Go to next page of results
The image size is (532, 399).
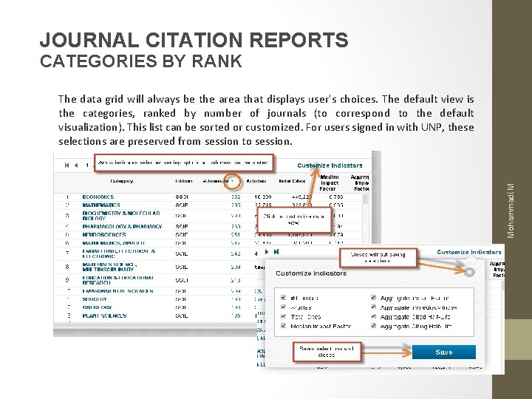tap(267, 252)
